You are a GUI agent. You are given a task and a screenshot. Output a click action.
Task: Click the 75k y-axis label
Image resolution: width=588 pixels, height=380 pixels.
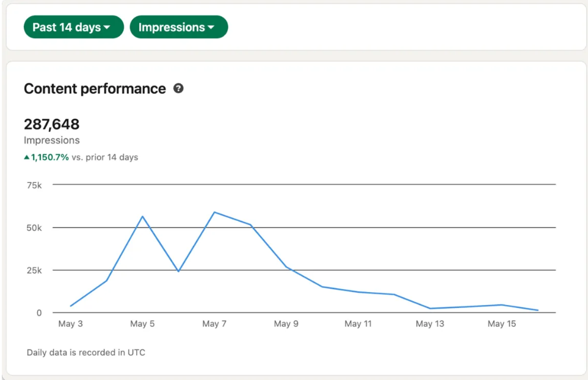(33, 184)
